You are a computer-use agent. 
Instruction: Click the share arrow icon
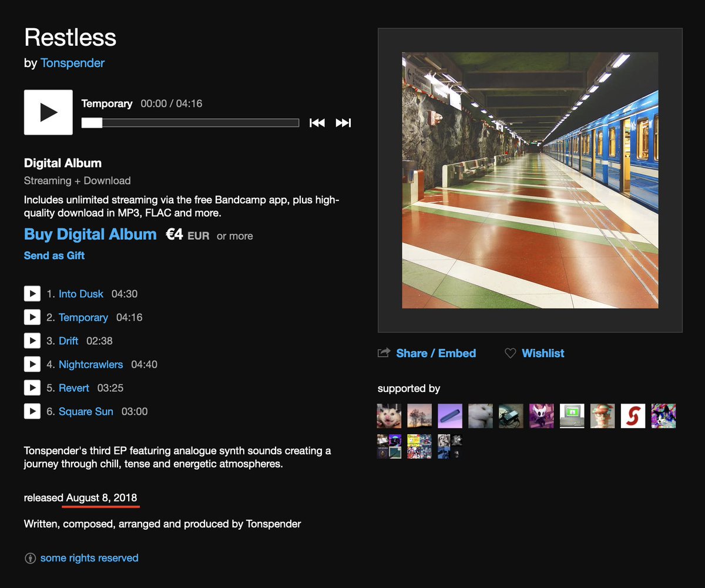tap(384, 353)
